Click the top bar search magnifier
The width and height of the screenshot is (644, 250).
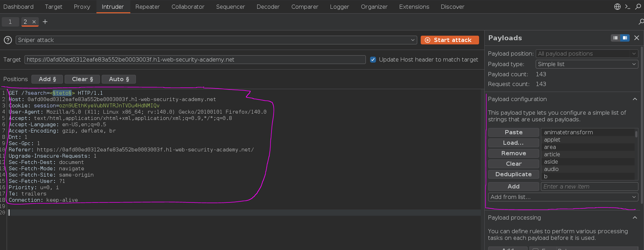[638, 7]
